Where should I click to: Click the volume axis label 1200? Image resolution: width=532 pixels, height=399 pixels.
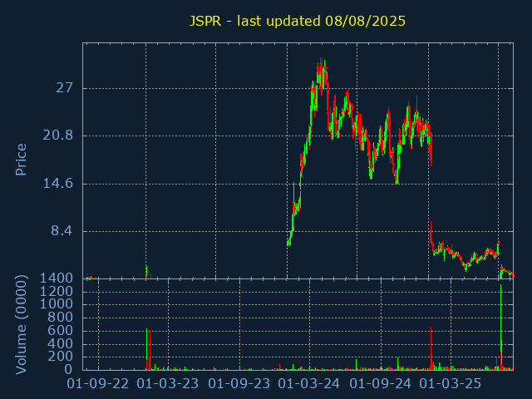[57, 292]
